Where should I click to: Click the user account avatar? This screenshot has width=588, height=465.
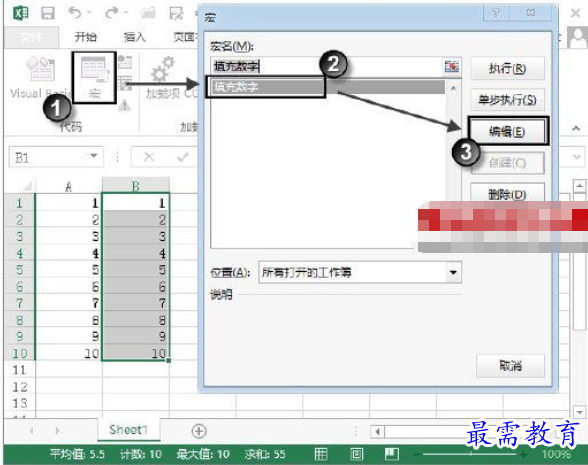[578, 38]
